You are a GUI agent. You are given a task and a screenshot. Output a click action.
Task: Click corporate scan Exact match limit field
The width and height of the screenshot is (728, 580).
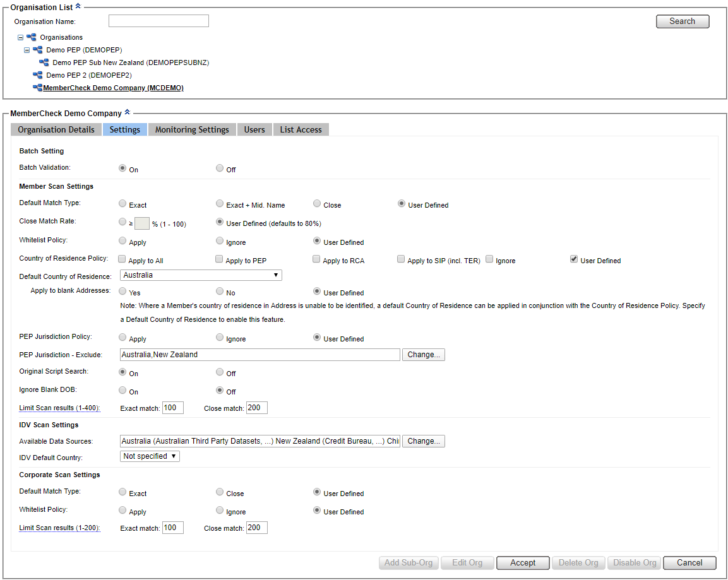[x=173, y=528]
